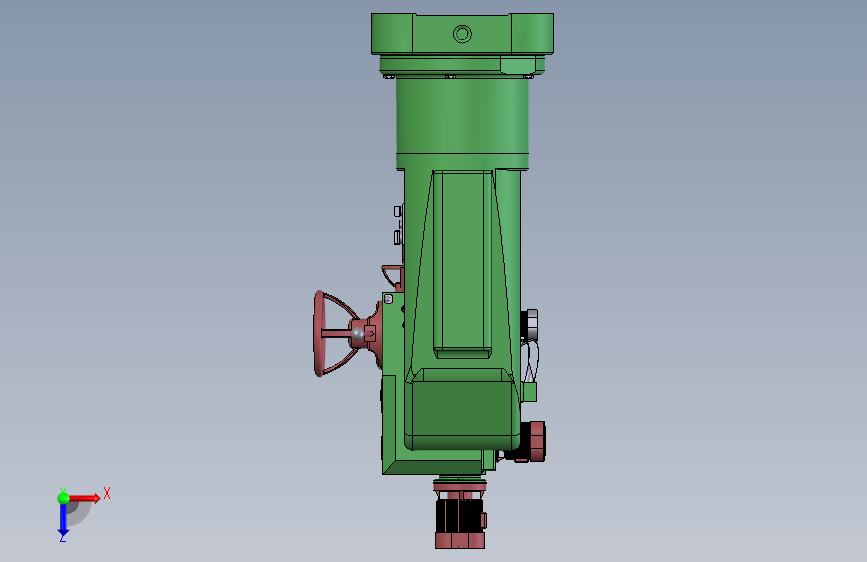Click the red X axis arrow of the triad
The height and width of the screenshot is (562, 867).
point(84,498)
